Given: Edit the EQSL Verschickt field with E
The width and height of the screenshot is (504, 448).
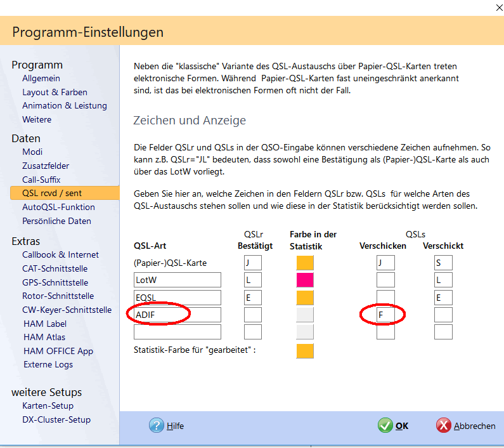Looking at the screenshot, I should click(443, 298).
